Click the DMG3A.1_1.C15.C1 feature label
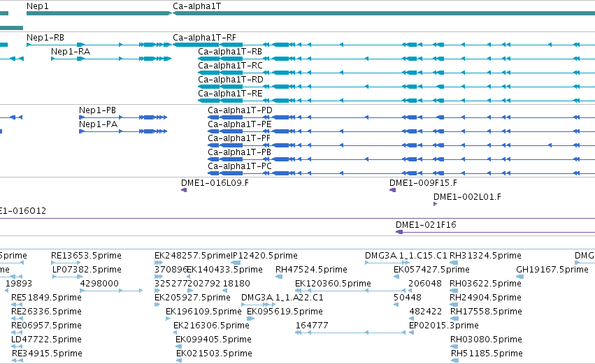The width and height of the screenshot is (595, 364). point(406,256)
